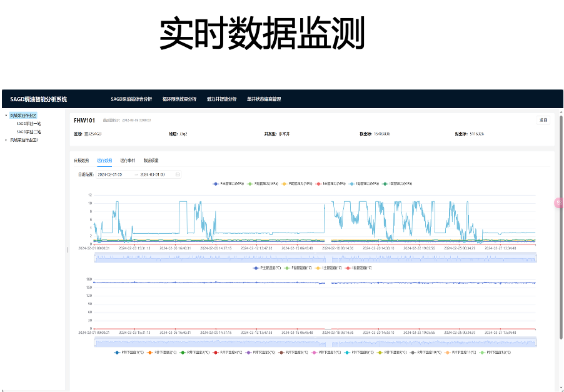Toggle the P井下温度8 series visibility

pos(348,353)
